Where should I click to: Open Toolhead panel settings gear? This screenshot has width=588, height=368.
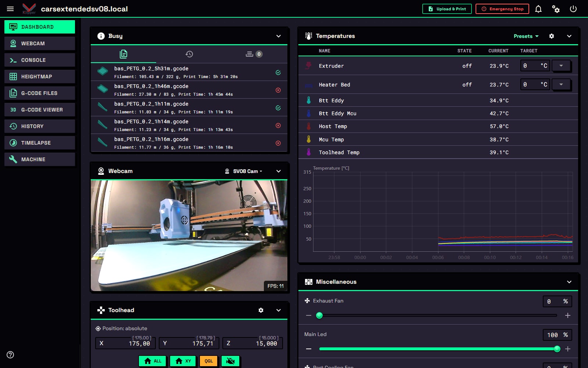click(261, 310)
